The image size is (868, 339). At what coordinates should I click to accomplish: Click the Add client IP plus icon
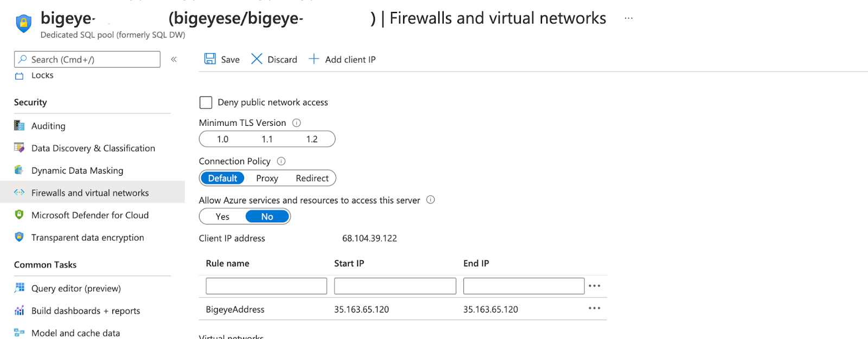click(314, 59)
